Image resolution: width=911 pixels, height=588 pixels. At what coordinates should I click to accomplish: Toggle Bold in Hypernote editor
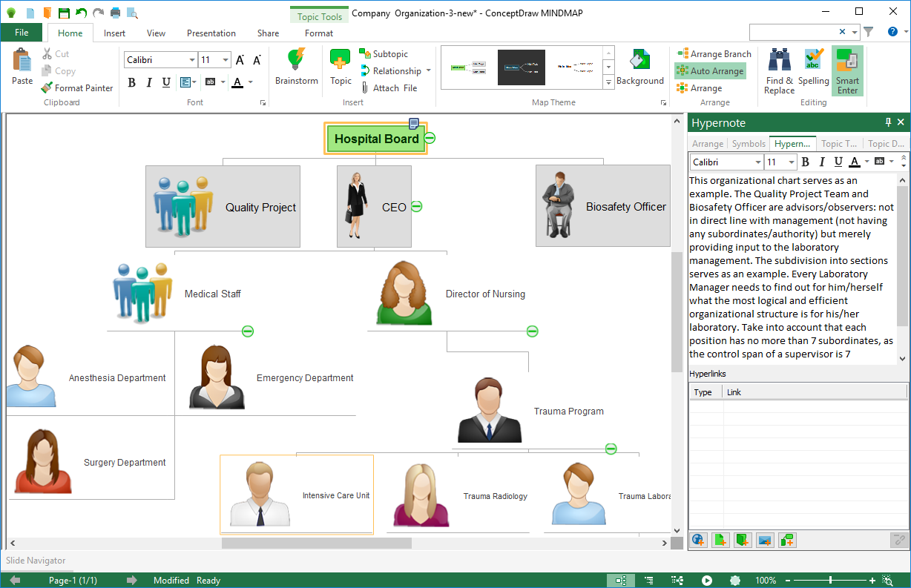click(806, 162)
